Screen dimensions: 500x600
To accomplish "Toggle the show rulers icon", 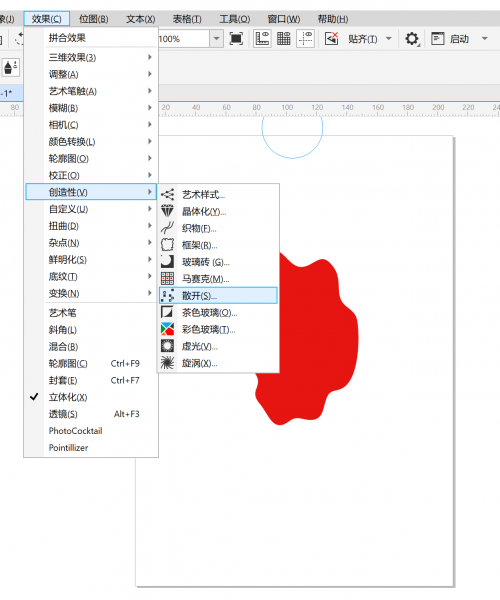I will (x=262, y=39).
